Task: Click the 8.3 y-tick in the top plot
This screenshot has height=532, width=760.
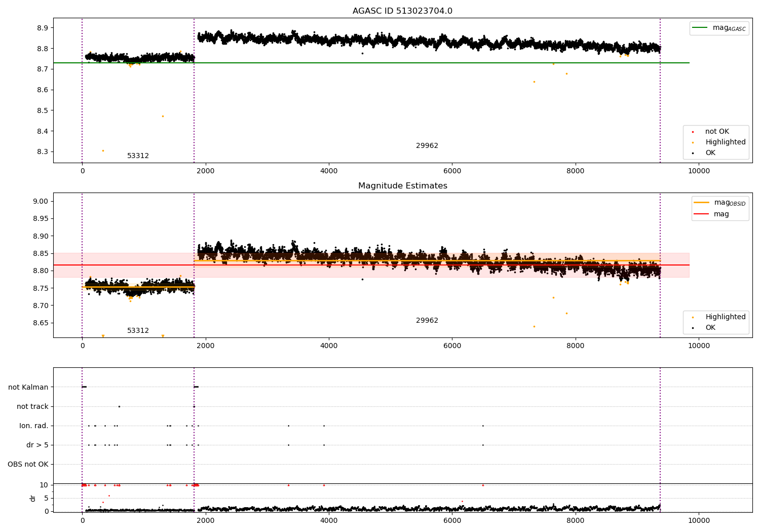Action: (x=43, y=152)
